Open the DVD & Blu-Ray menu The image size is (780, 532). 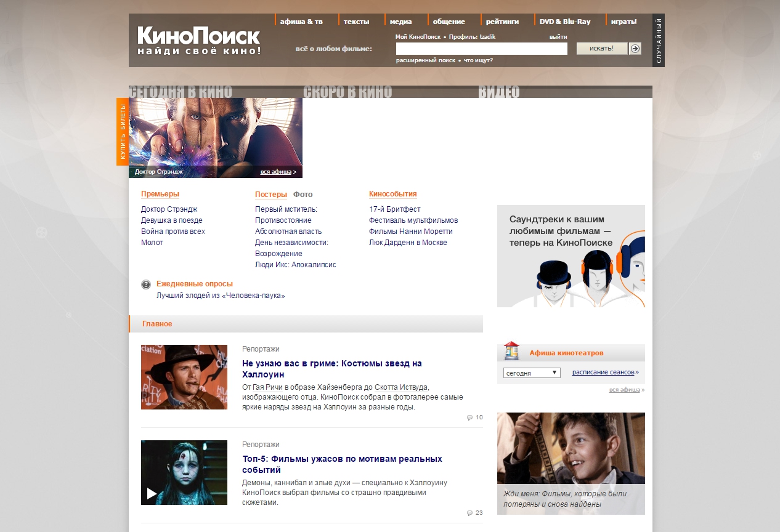coord(564,22)
